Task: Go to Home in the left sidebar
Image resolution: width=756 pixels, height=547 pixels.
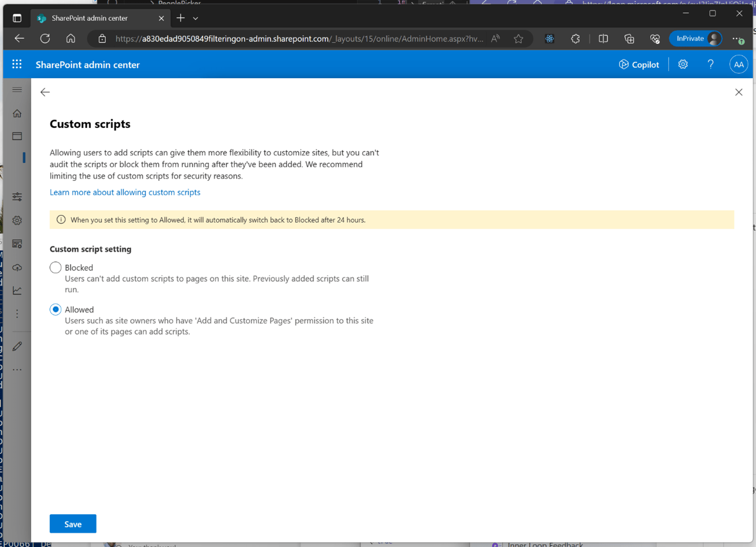Action: tap(17, 114)
